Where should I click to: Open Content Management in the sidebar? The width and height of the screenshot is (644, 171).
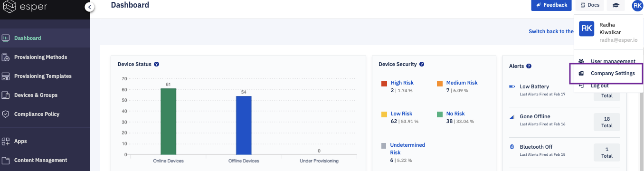(x=40, y=161)
